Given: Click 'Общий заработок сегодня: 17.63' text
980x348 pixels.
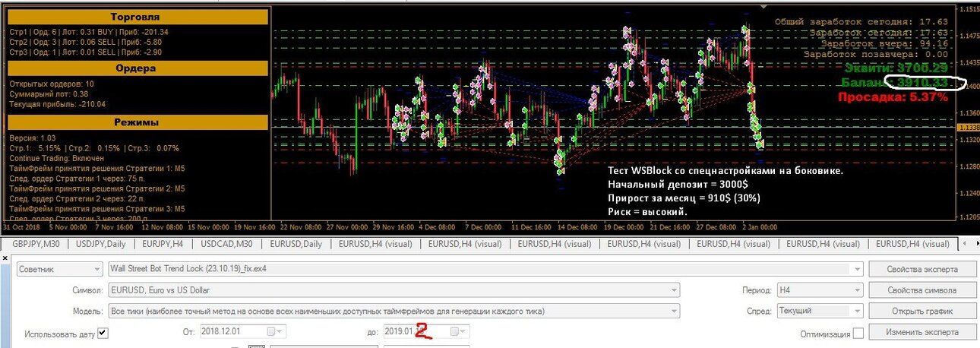Looking at the screenshot, I should coord(861,22).
